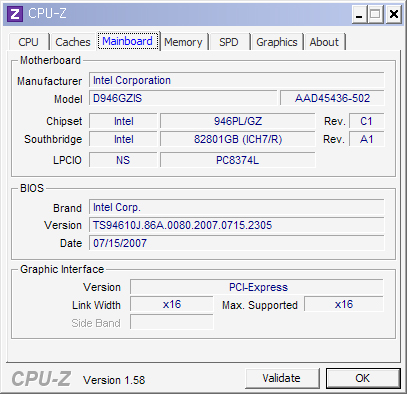Viewport: 407px width, 394px height.
Task: Click the Chipset vendor Intel field
Action: pyautogui.click(x=123, y=121)
